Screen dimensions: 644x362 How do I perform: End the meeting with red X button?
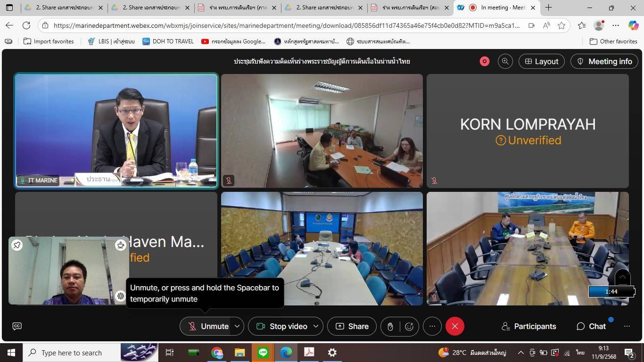pos(454,326)
